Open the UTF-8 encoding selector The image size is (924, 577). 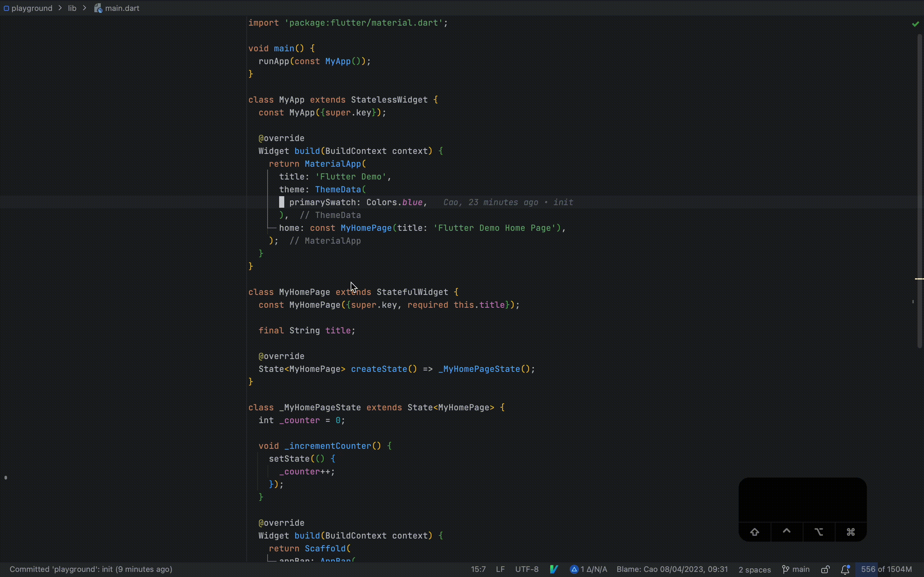click(526, 569)
